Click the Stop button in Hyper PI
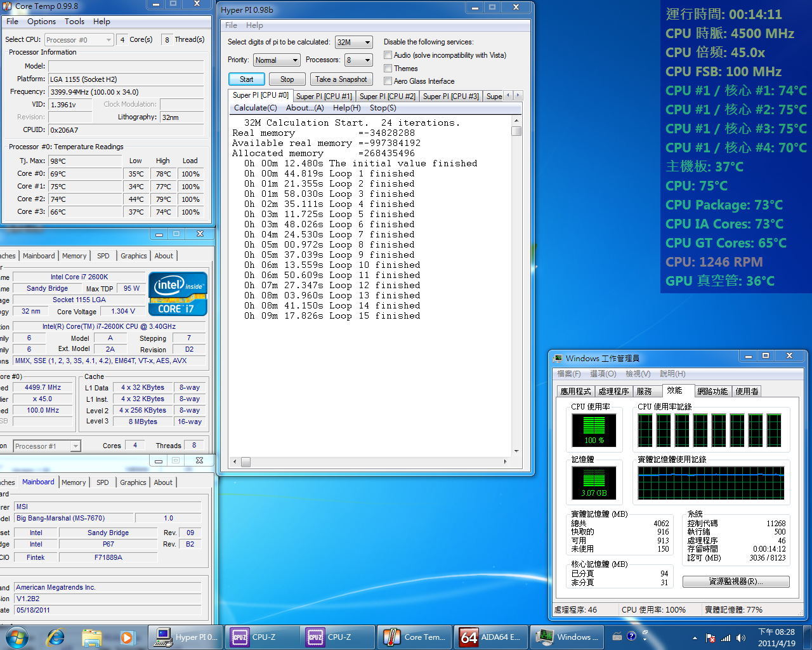 pyautogui.click(x=287, y=79)
